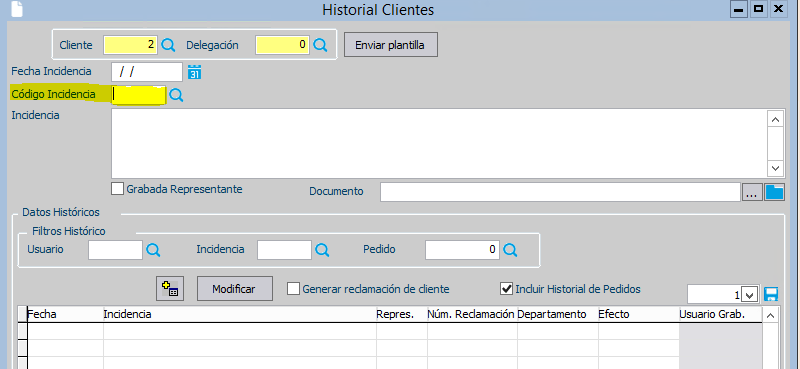Open Fecha Incidencia calendar picker
The image size is (800, 369).
coord(194,72)
